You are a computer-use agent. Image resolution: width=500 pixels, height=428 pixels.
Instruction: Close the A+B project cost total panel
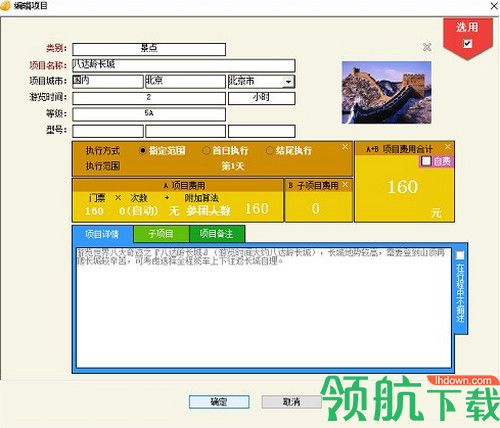tap(448, 147)
